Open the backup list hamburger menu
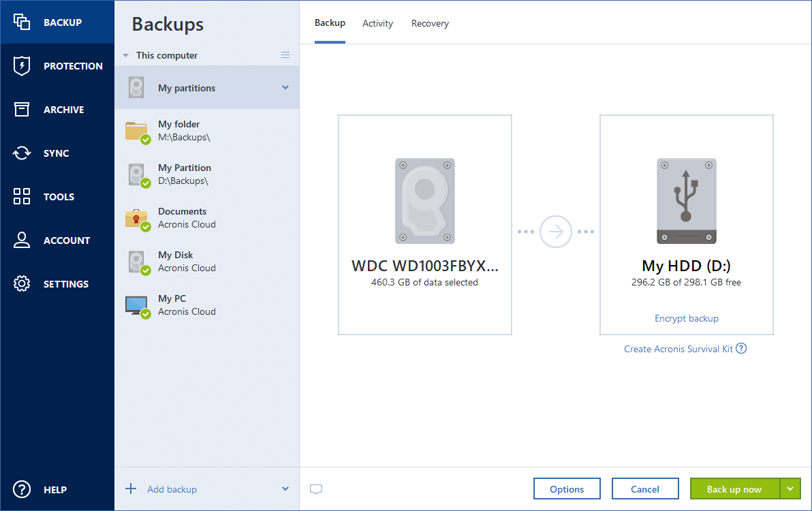812x511 pixels. point(285,55)
